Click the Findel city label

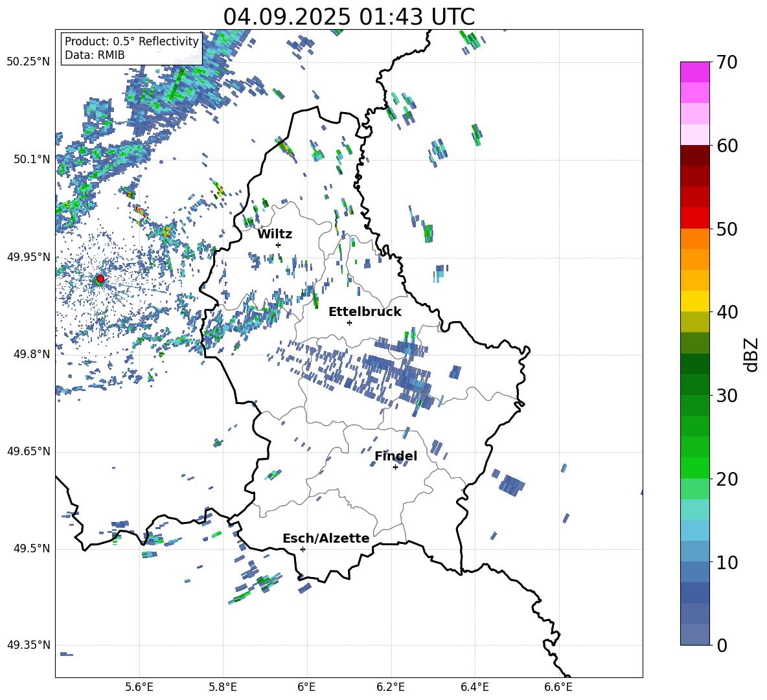point(396,456)
